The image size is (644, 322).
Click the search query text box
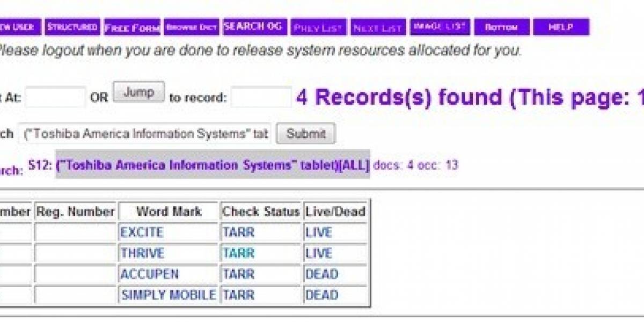[x=145, y=134]
